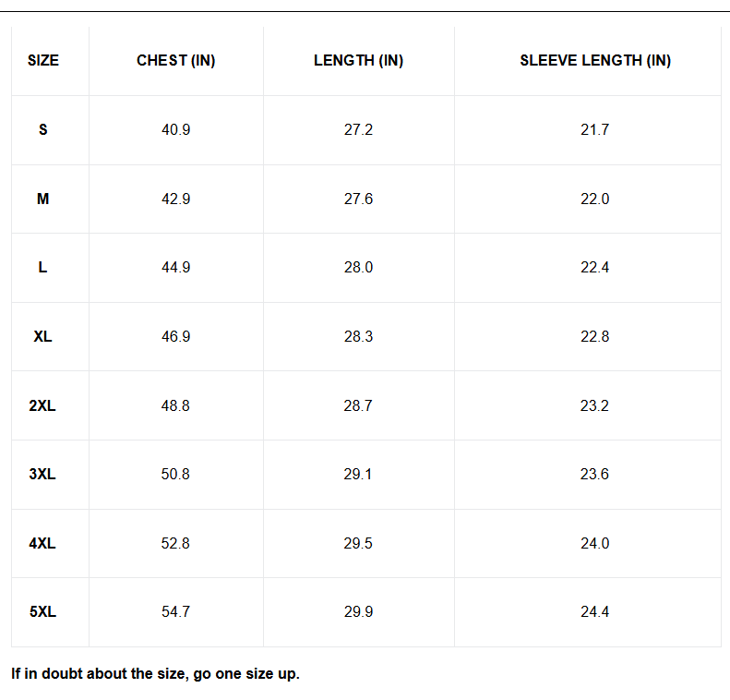This screenshot has width=730, height=700.
Task: Select the L size row label
Action: (x=43, y=268)
